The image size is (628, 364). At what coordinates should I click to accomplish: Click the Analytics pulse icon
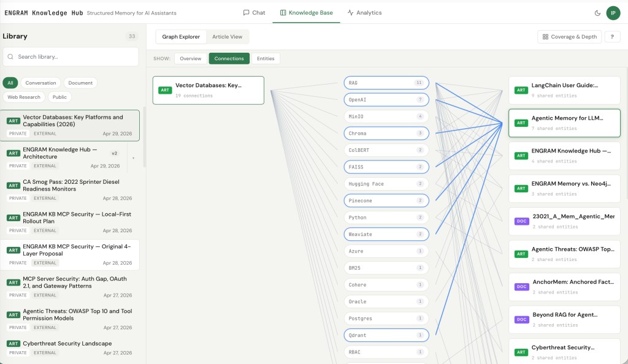pyautogui.click(x=350, y=13)
